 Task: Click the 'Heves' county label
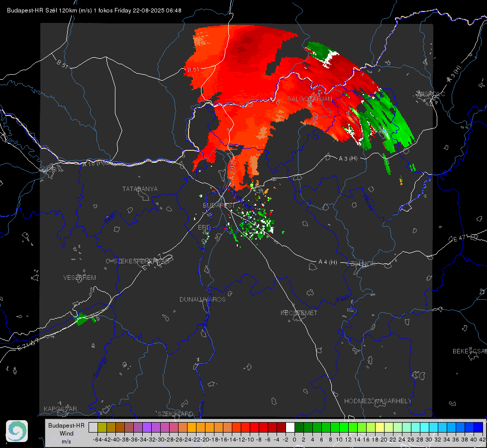[x=368, y=203]
